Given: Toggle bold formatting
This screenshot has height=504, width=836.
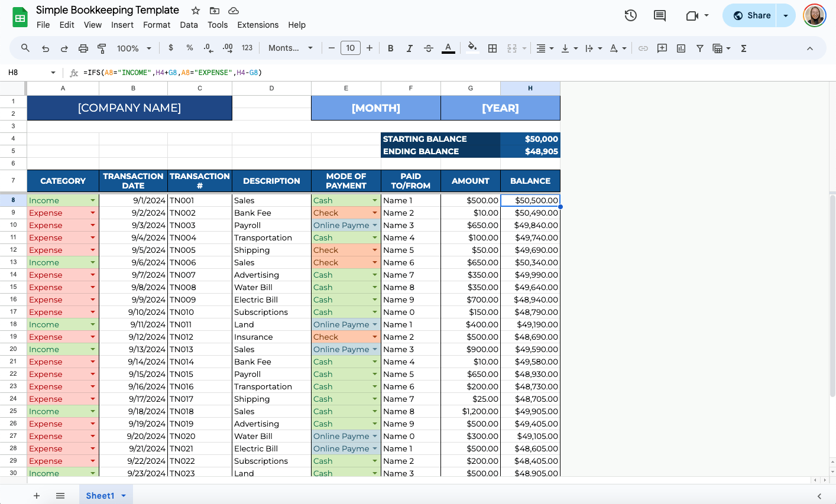Looking at the screenshot, I should [x=390, y=48].
